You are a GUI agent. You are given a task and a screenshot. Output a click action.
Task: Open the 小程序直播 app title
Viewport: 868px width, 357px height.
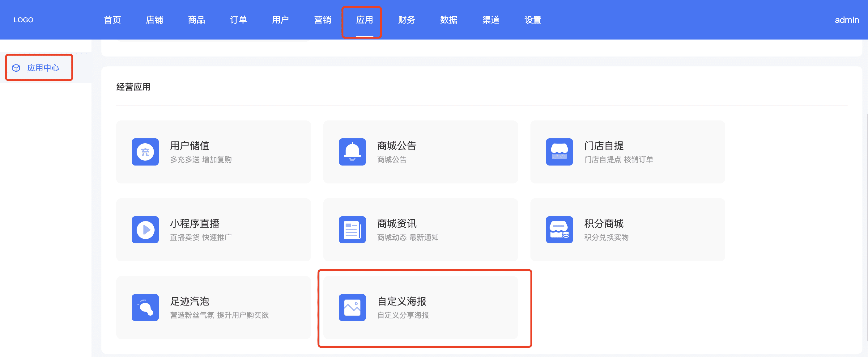[x=195, y=223]
